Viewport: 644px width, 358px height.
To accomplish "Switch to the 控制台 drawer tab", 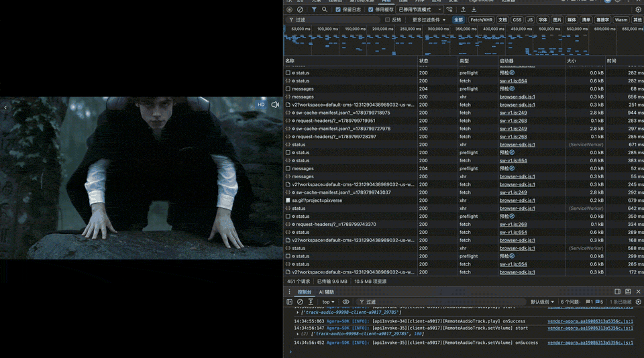I will 305,292.
